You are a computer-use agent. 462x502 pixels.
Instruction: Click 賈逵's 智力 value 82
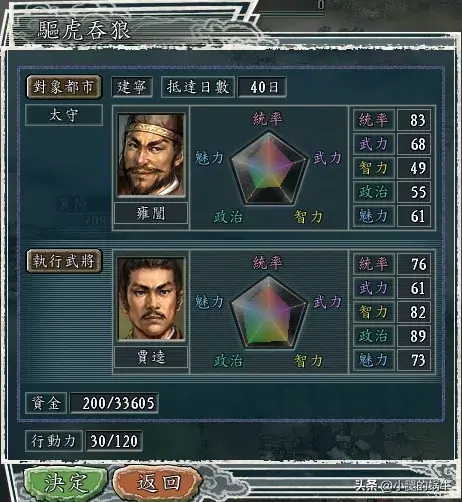coord(414,312)
